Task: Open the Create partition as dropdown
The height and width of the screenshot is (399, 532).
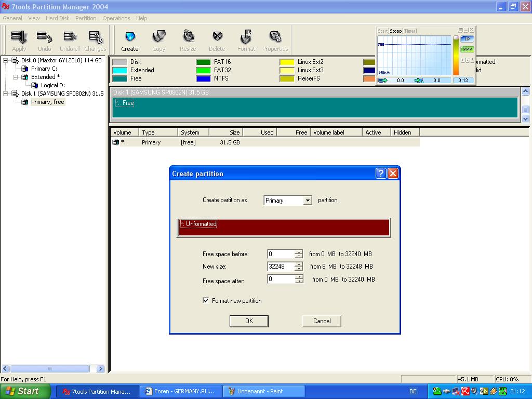Action: (x=308, y=200)
